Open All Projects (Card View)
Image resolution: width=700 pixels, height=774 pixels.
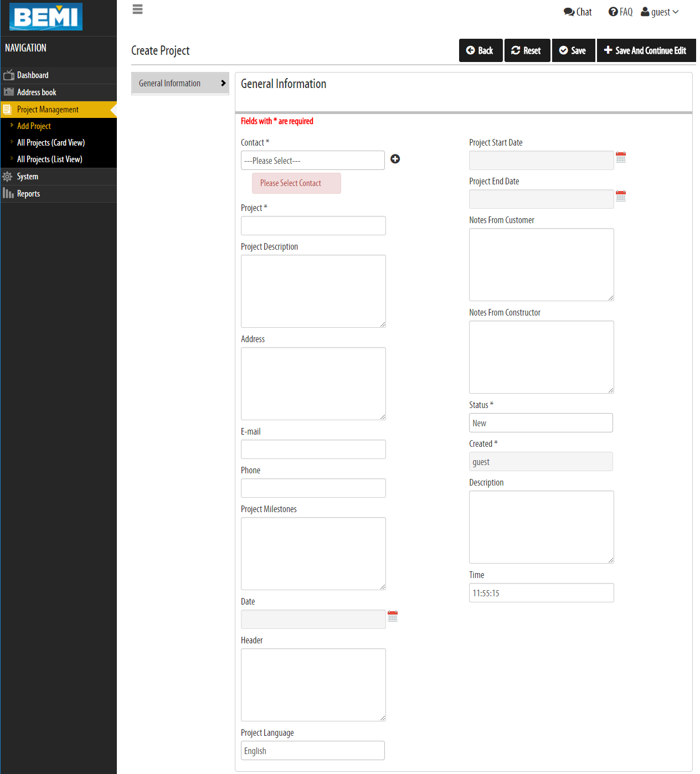click(x=51, y=143)
